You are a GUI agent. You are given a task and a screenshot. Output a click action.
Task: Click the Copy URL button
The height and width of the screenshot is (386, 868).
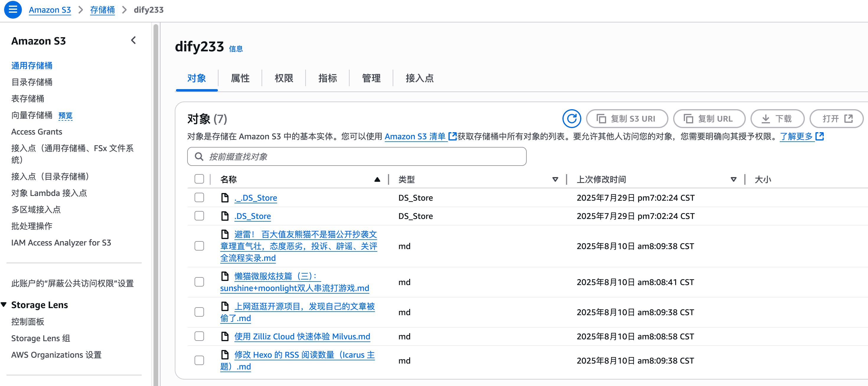(x=709, y=119)
